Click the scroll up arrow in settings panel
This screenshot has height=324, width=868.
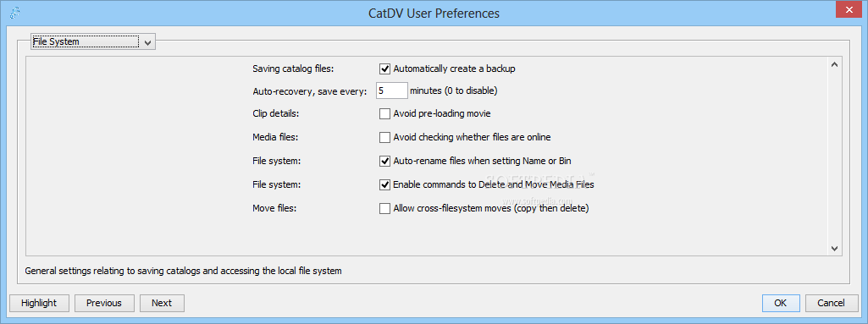tap(835, 64)
